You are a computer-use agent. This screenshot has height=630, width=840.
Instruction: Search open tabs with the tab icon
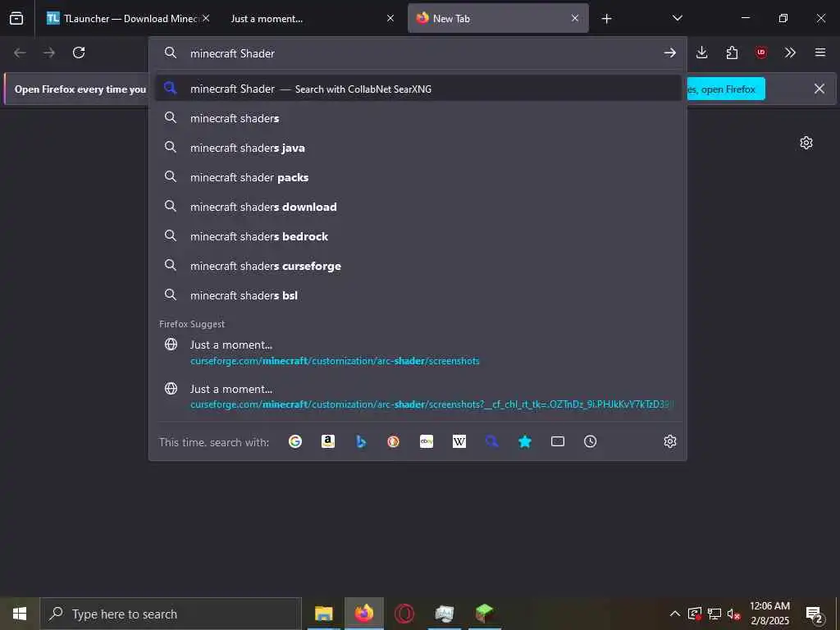coord(558,441)
